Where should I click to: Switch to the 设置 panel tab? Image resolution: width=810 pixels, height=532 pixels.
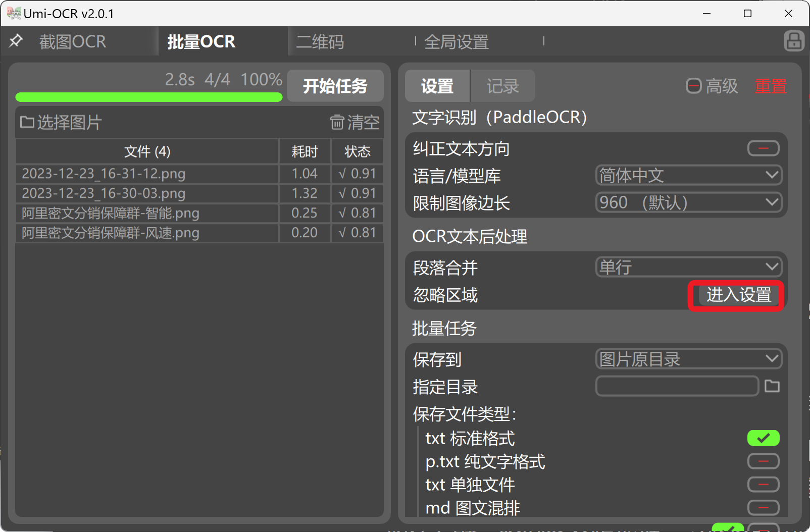(x=437, y=86)
